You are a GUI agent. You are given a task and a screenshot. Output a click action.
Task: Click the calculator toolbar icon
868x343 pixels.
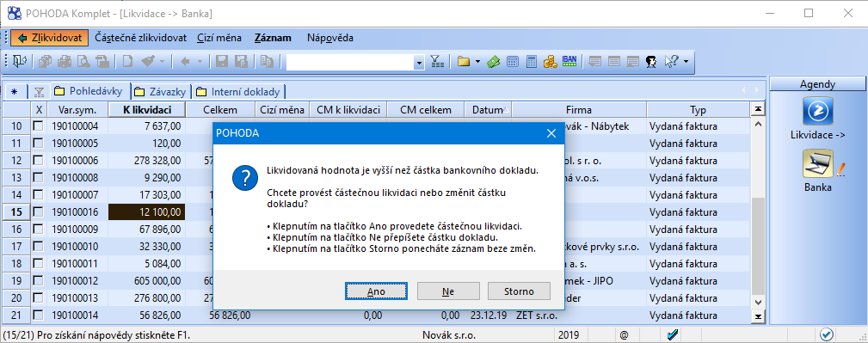click(532, 62)
